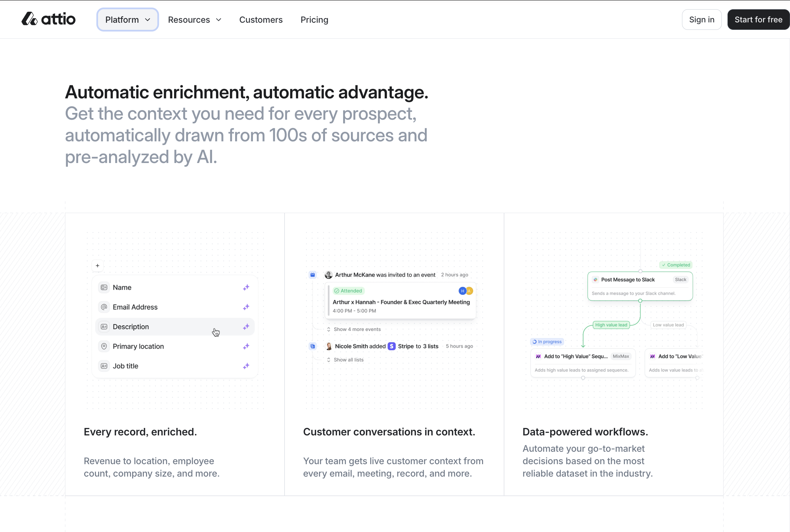This screenshot has width=790, height=532.
Task: Click the Attio logo
Action: 48,19
